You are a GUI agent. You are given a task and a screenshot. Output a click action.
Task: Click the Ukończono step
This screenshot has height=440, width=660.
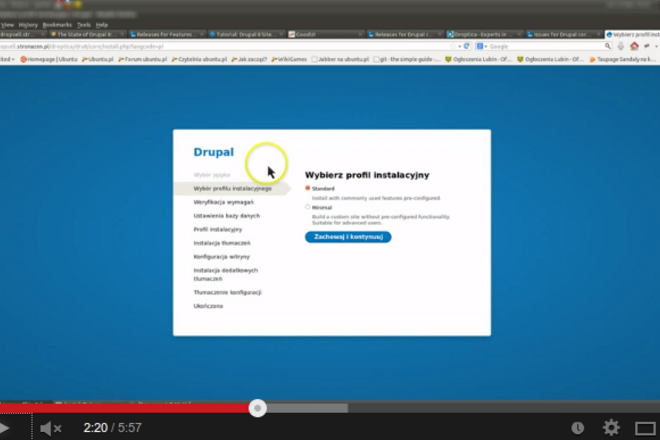coord(208,306)
